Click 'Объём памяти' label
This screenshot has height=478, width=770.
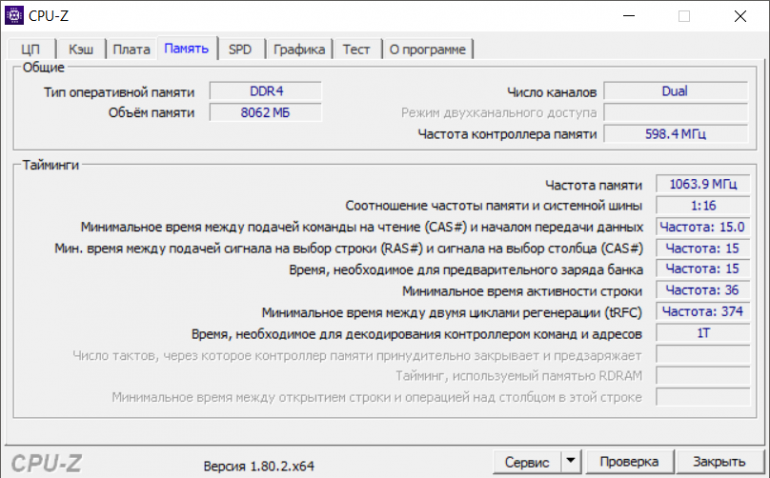click(151, 113)
